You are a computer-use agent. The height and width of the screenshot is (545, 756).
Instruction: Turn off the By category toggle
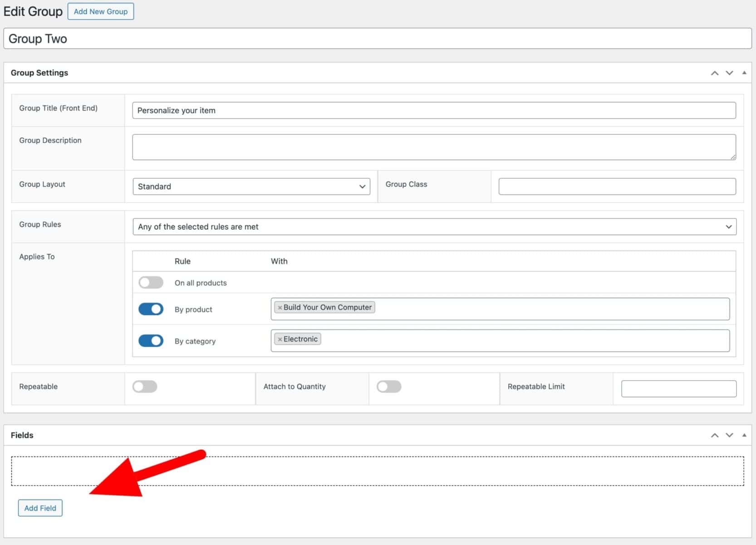pos(151,341)
